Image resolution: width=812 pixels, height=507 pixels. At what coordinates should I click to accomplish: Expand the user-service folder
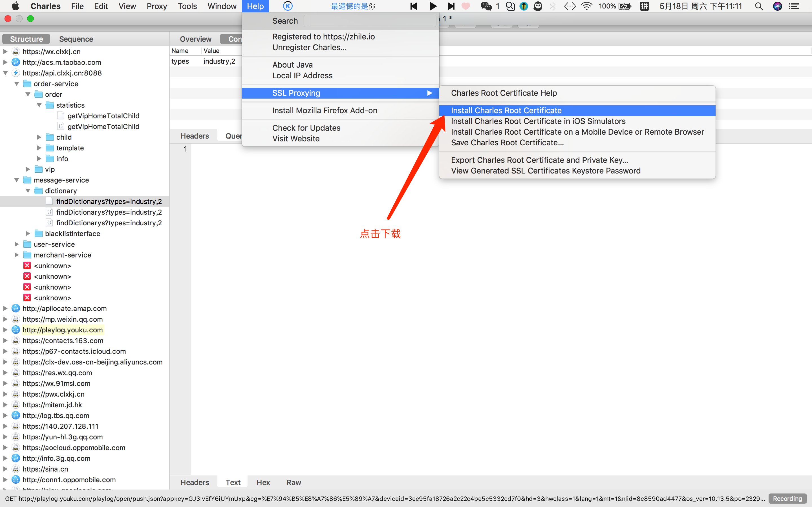pyautogui.click(x=16, y=244)
